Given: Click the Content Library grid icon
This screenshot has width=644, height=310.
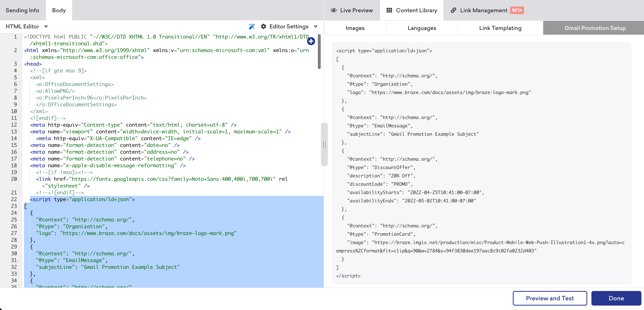Looking at the screenshot, I should tap(389, 10).
